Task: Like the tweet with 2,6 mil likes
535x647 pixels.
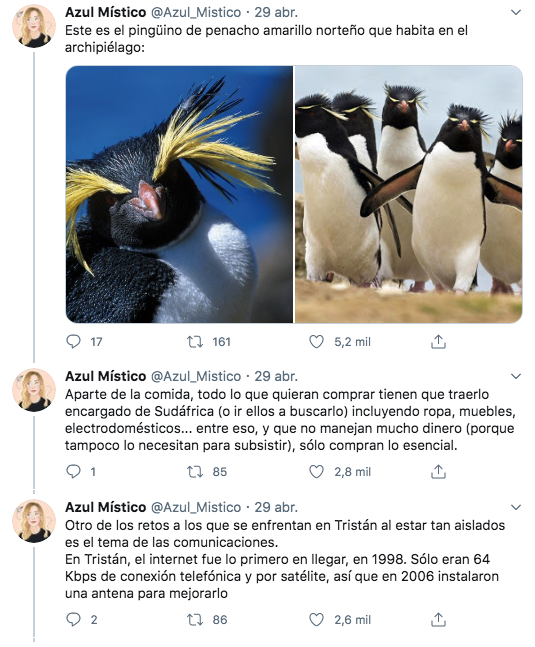Action: pos(316,619)
